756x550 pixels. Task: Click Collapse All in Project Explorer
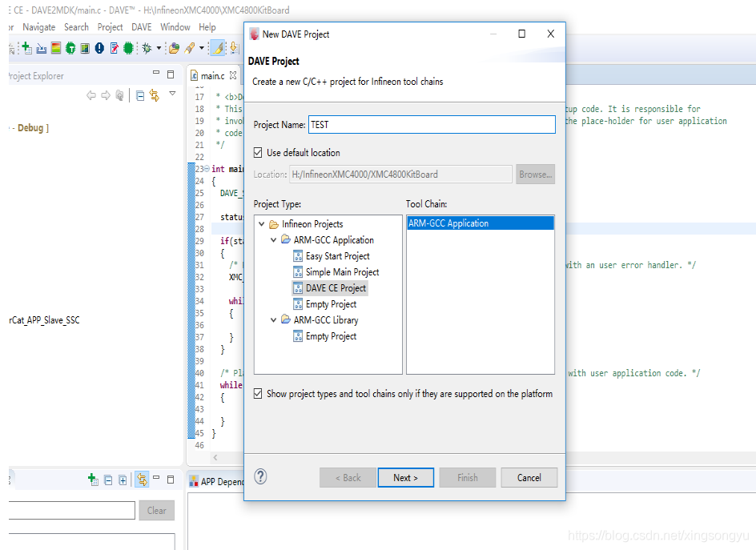point(140,96)
